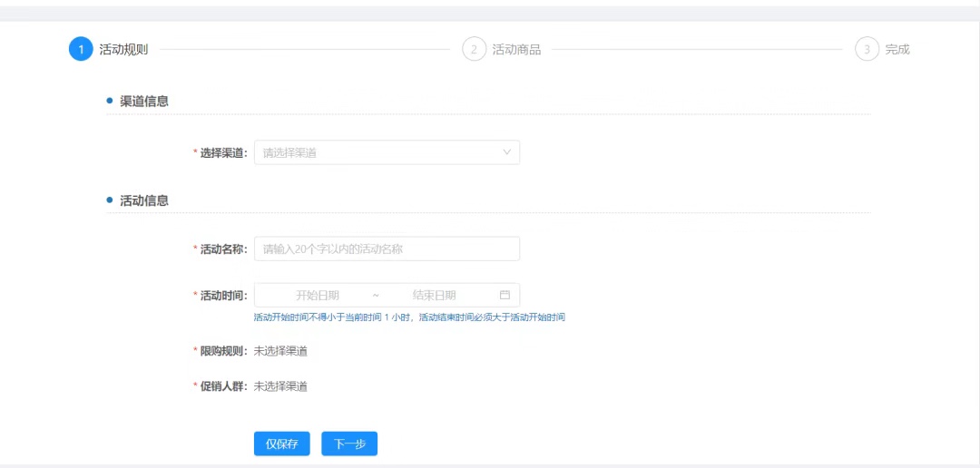Click the step 3 circle icon

point(867,49)
